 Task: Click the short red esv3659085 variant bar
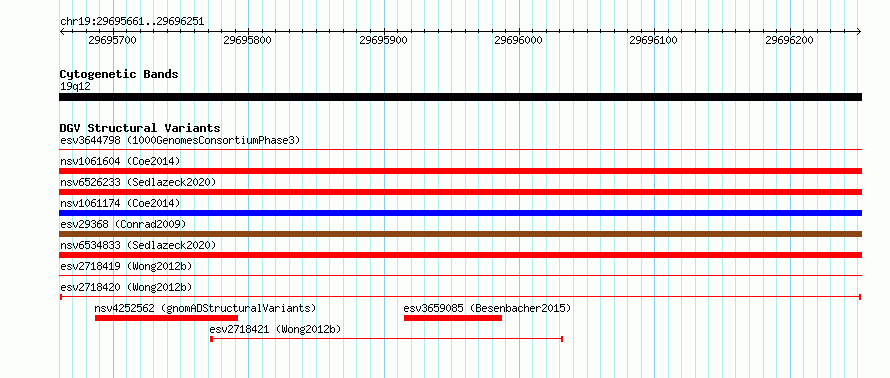point(453,318)
